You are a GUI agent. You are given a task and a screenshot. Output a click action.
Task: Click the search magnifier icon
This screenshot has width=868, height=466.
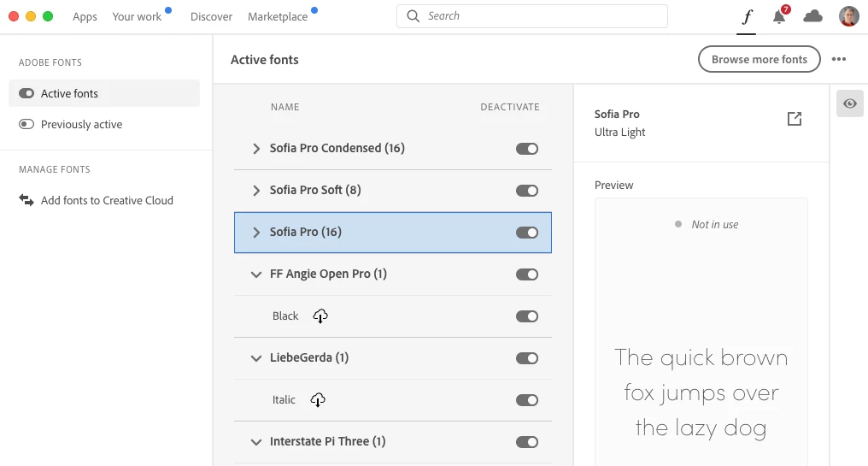[x=413, y=16]
